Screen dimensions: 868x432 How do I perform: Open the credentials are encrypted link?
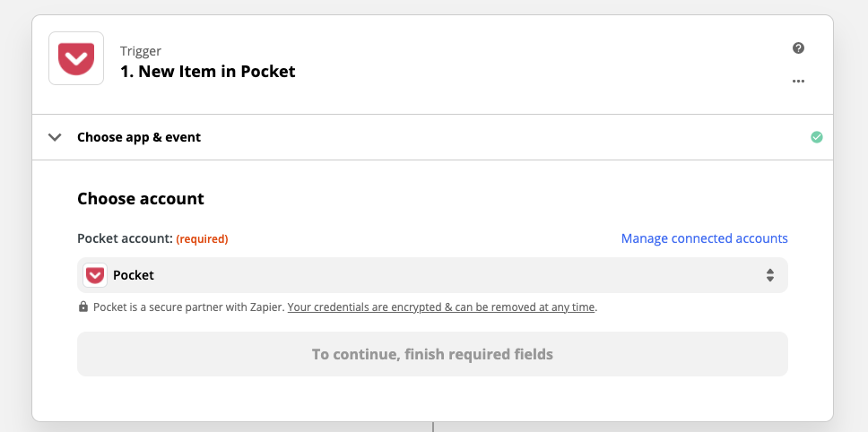tap(441, 307)
